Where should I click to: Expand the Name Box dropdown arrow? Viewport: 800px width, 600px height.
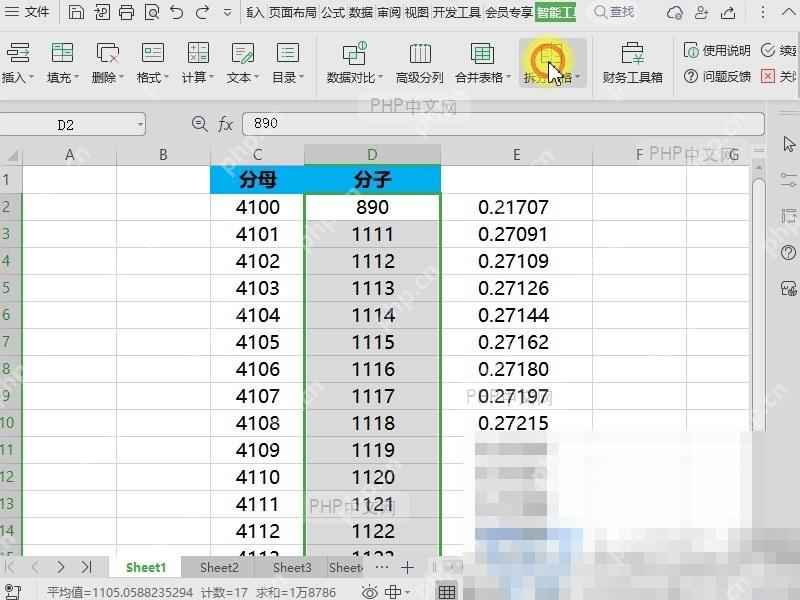coord(140,124)
